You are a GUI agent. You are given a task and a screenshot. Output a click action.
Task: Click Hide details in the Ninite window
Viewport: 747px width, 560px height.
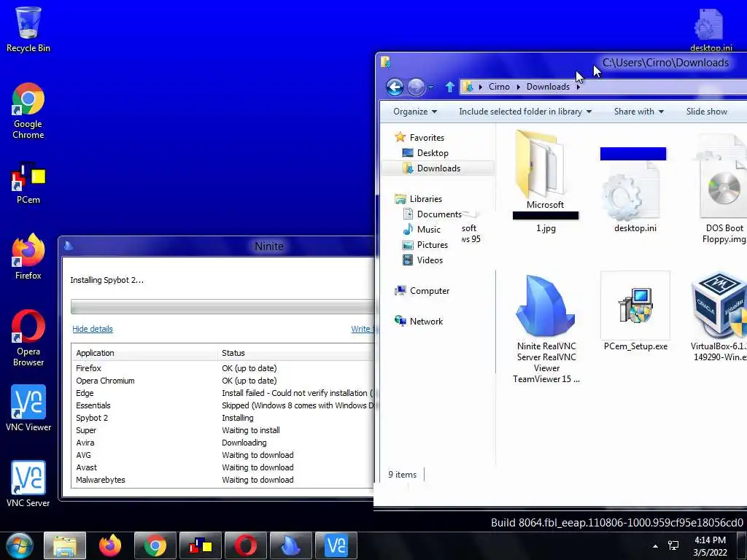tap(93, 329)
